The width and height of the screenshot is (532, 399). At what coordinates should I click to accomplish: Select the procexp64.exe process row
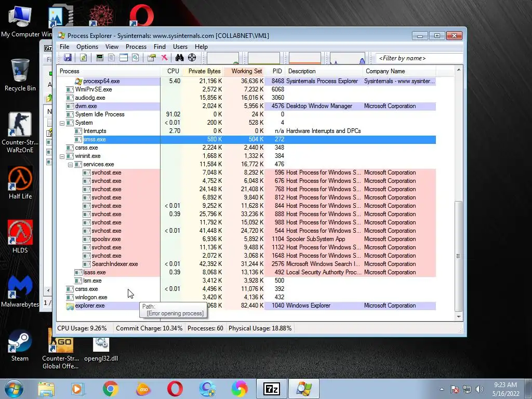tap(246, 81)
